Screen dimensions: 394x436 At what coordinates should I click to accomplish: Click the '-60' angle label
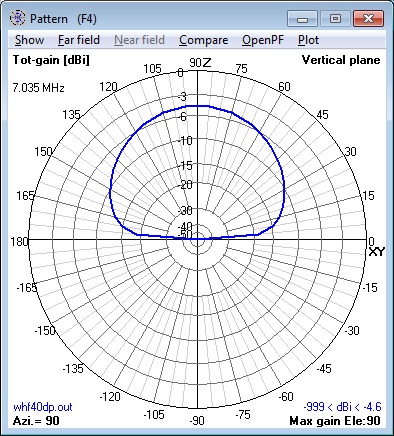point(285,397)
